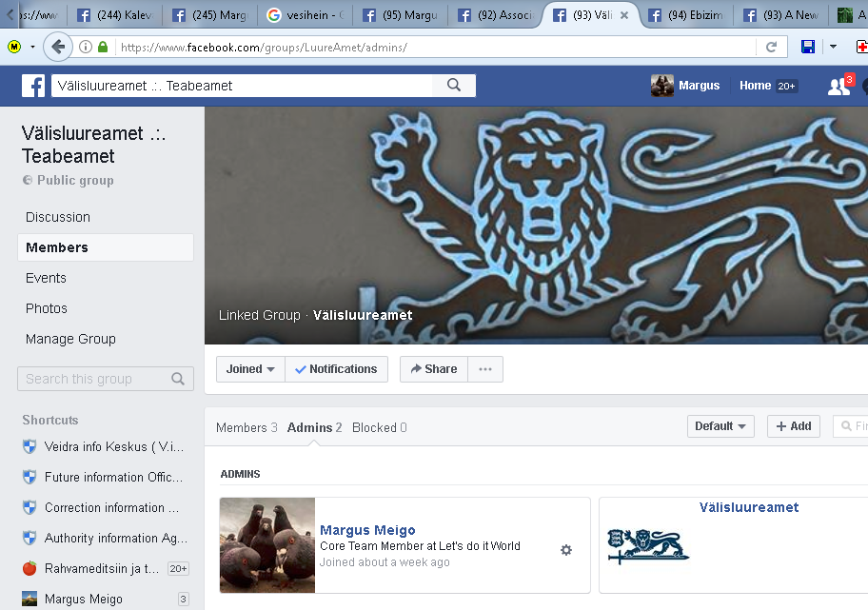Switch to (92) Associ browser tab
868x610 pixels.
coord(496,15)
